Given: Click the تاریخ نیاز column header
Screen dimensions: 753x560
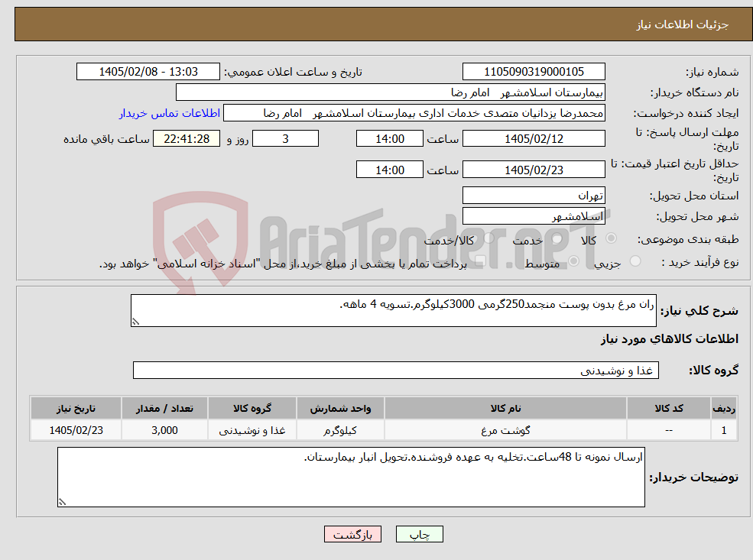Looking at the screenshot, I should click(x=76, y=409).
